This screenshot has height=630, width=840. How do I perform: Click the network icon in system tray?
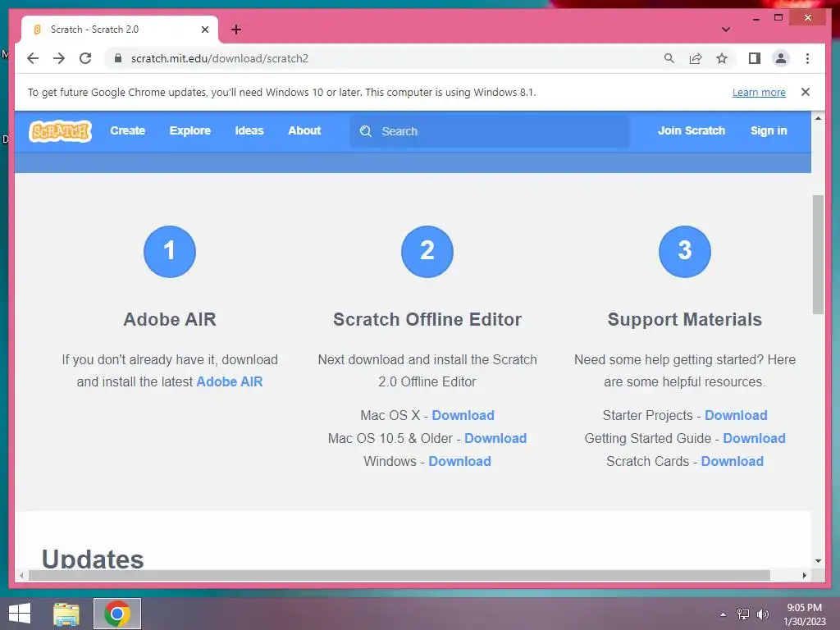point(743,614)
